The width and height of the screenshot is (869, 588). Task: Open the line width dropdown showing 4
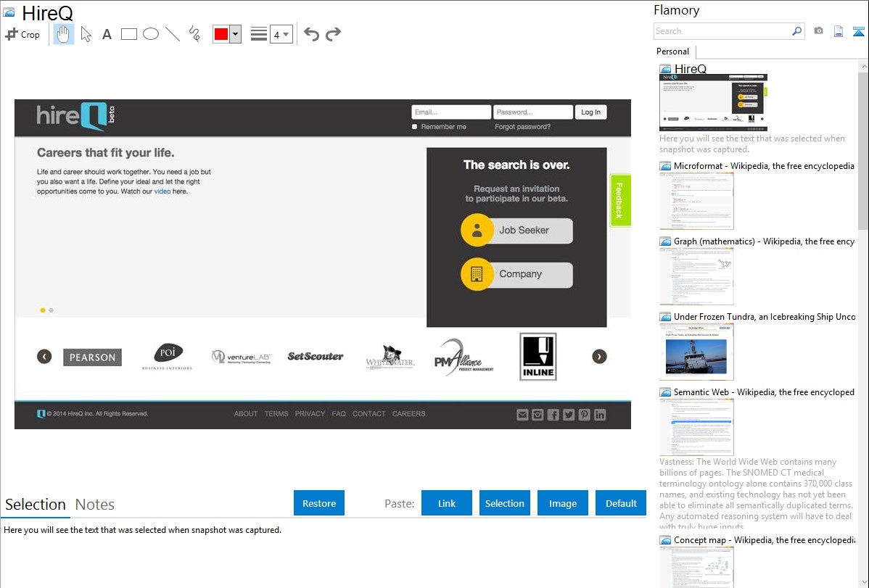coord(281,34)
